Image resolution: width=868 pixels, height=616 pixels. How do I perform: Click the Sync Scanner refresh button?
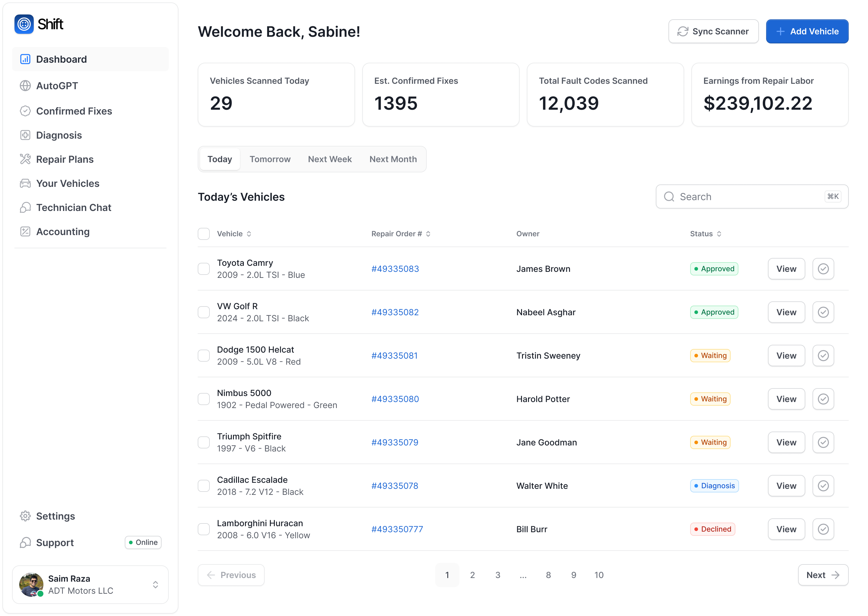[x=713, y=31]
